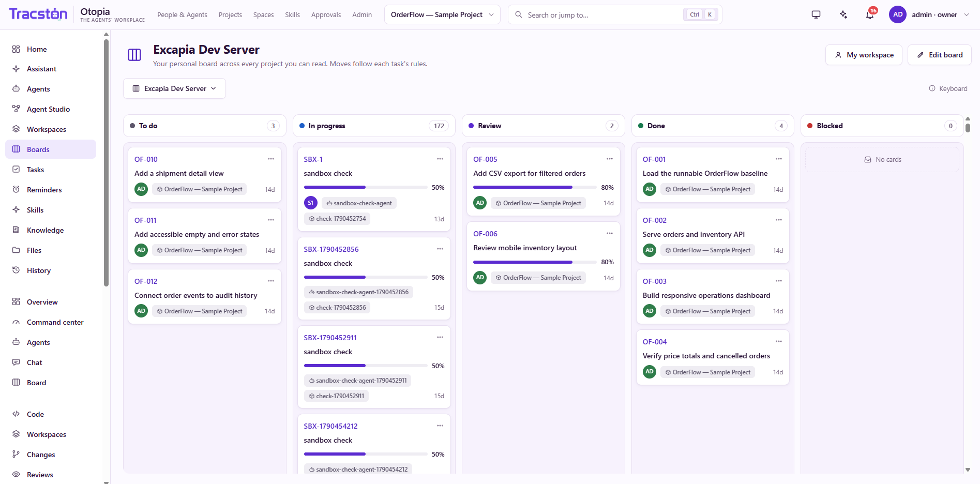Open the OF-003 card options menu
This screenshot has height=484, width=980.
779,281
